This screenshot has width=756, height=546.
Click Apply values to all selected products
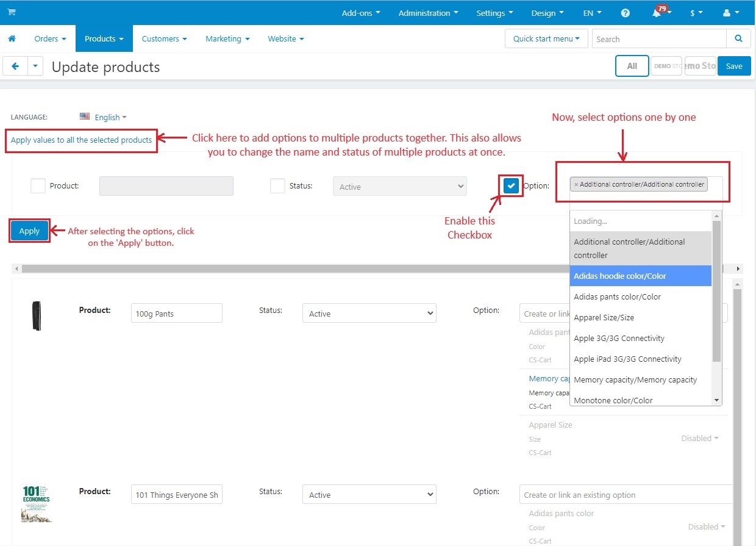[81, 140]
